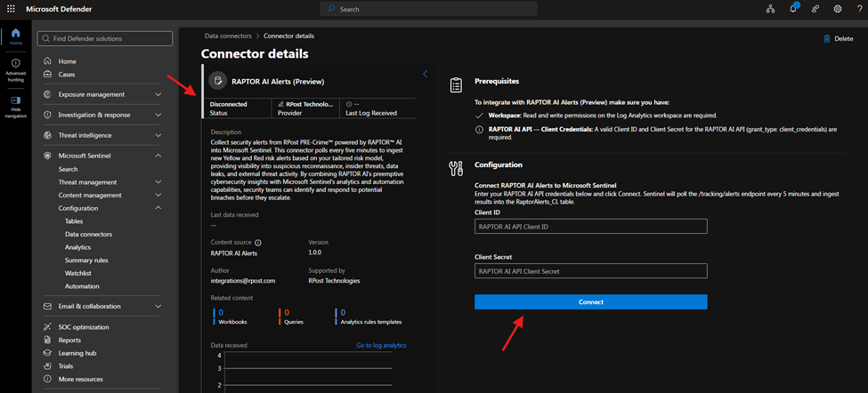Expand Investigation & response chevron
Screen dimensions: 868x393
(158, 115)
